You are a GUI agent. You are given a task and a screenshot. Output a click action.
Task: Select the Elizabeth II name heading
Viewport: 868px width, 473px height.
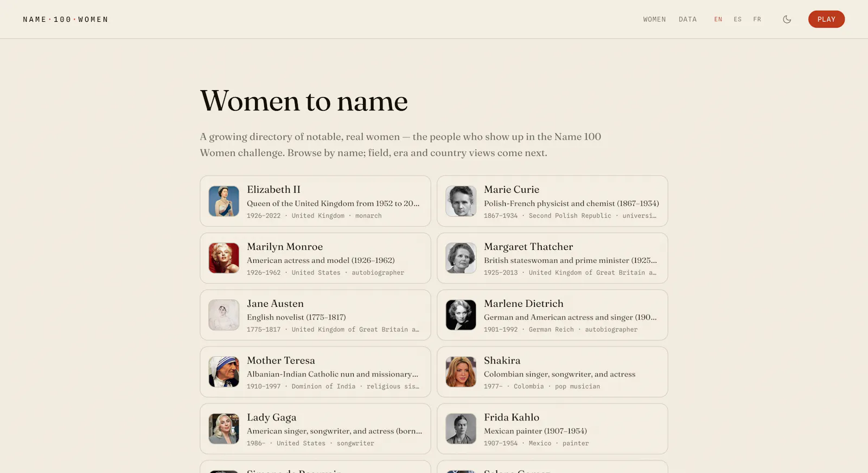(x=273, y=190)
